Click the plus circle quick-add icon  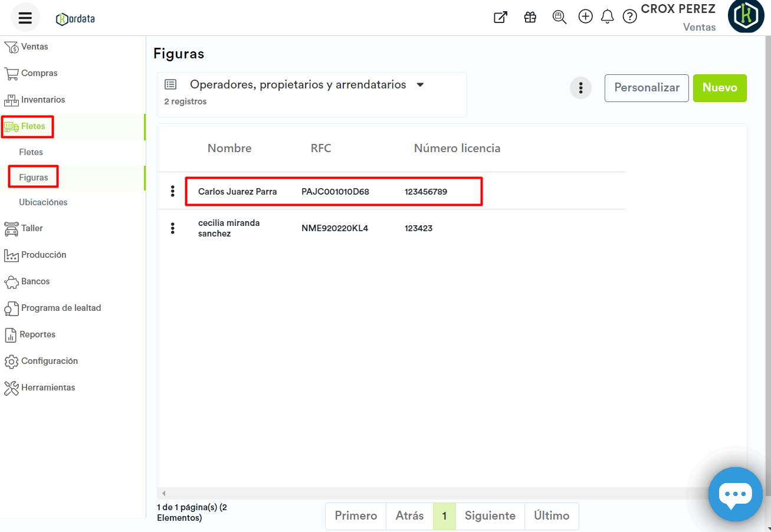[x=585, y=17]
